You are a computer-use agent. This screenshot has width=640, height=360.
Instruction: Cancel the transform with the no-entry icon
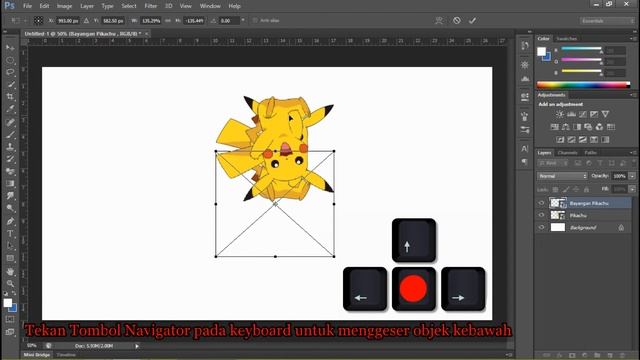[x=457, y=20]
